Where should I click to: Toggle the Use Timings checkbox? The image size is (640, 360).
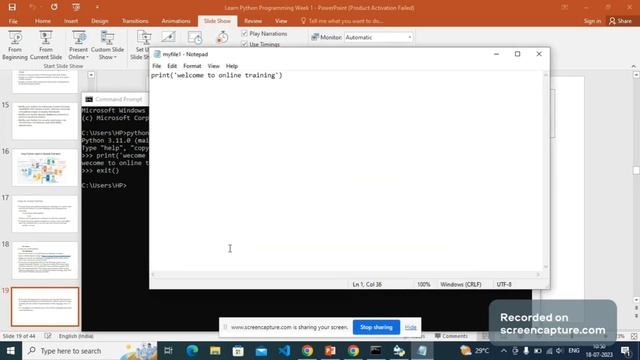244,44
